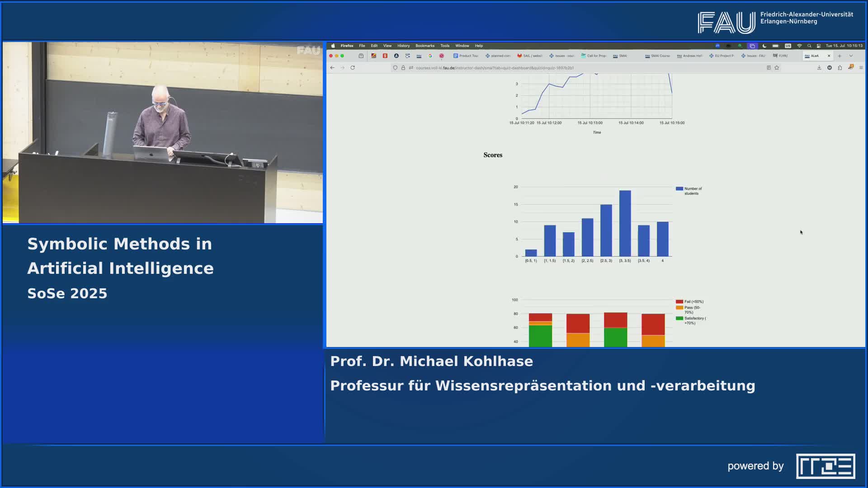Bookmark this page with the star icon
868x488 pixels.
point(777,68)
